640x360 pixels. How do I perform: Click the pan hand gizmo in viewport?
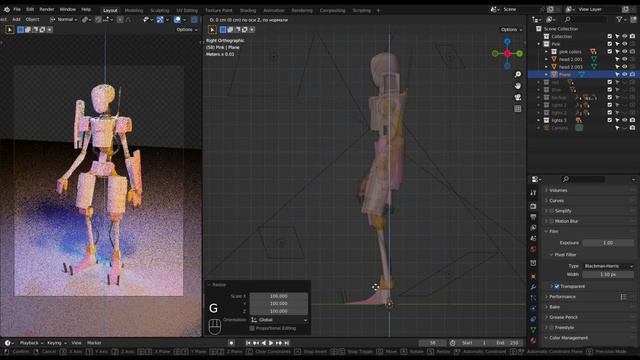(x=518, y=86)
